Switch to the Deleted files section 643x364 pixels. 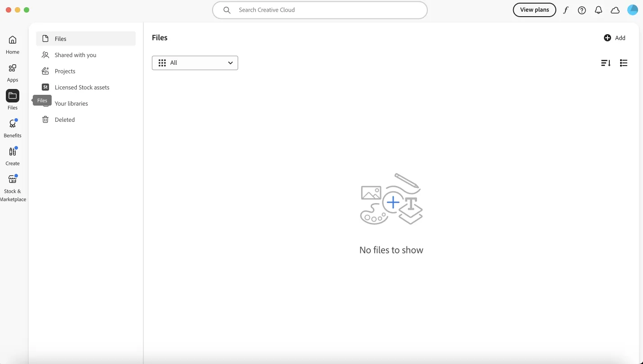64,120
